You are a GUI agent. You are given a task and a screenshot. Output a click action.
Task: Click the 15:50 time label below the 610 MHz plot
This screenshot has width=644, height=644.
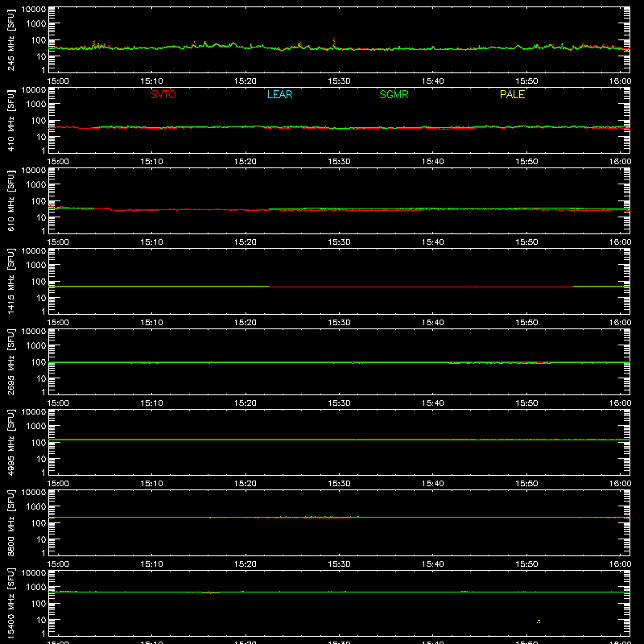[x=526, y=242]
